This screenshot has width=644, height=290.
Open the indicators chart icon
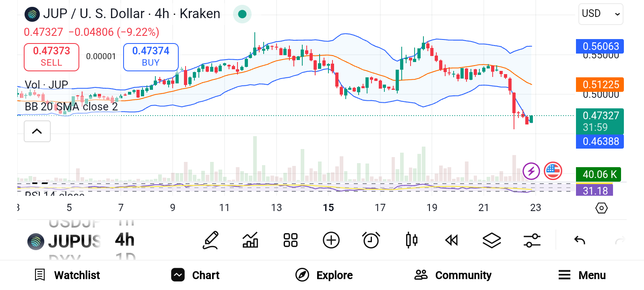point(250,240)
